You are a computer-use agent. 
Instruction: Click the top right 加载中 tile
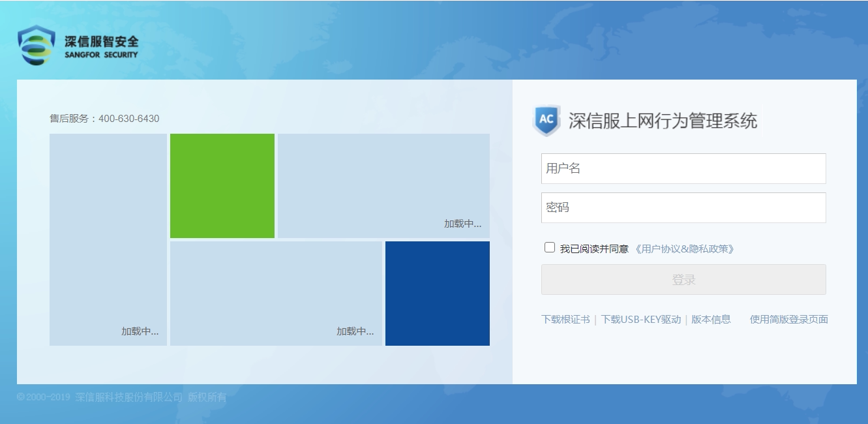click(383, 186)
